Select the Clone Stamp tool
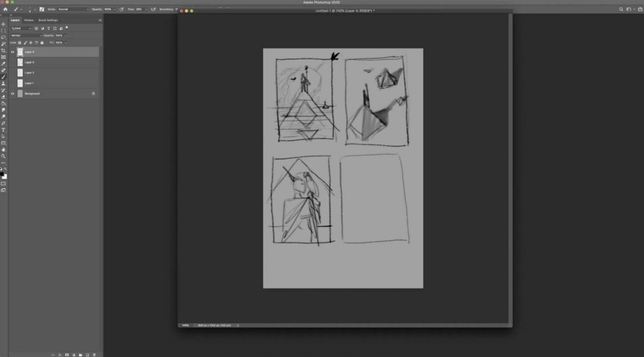The height and width of the screenshot is (357, 644). tap(3, 83)
